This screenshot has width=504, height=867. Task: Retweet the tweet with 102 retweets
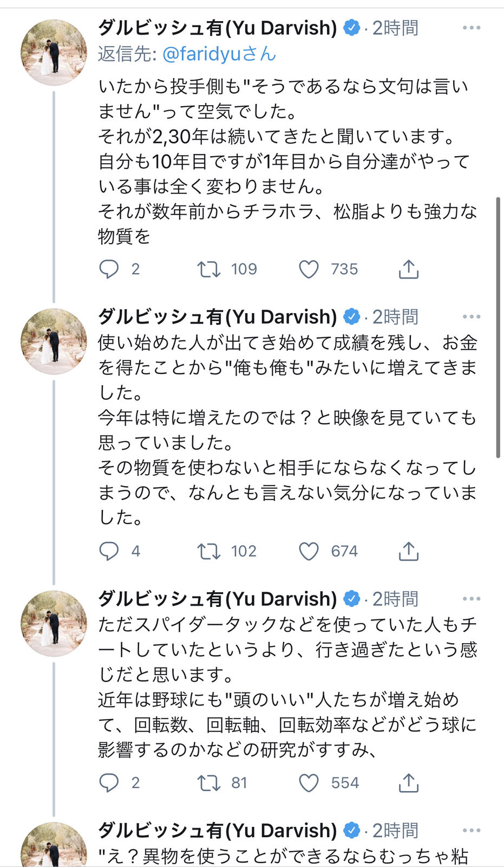click(x=208, y=551)
